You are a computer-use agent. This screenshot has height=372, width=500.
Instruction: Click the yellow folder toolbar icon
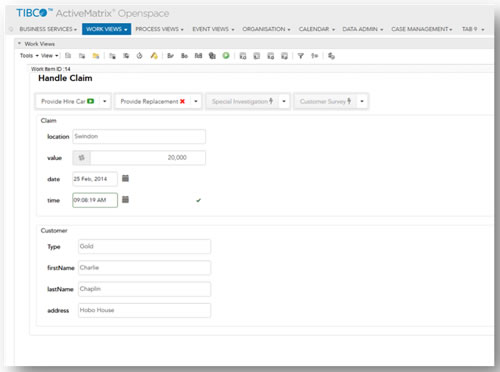click(96, 56)
